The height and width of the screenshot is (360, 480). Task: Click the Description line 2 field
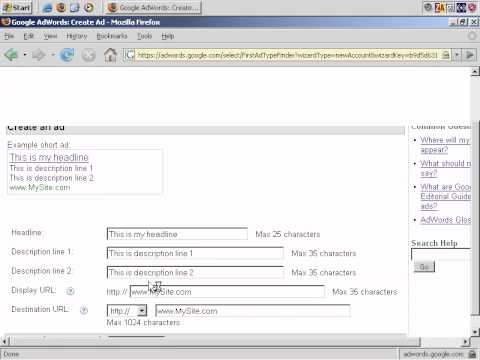[x=195, y=272]
